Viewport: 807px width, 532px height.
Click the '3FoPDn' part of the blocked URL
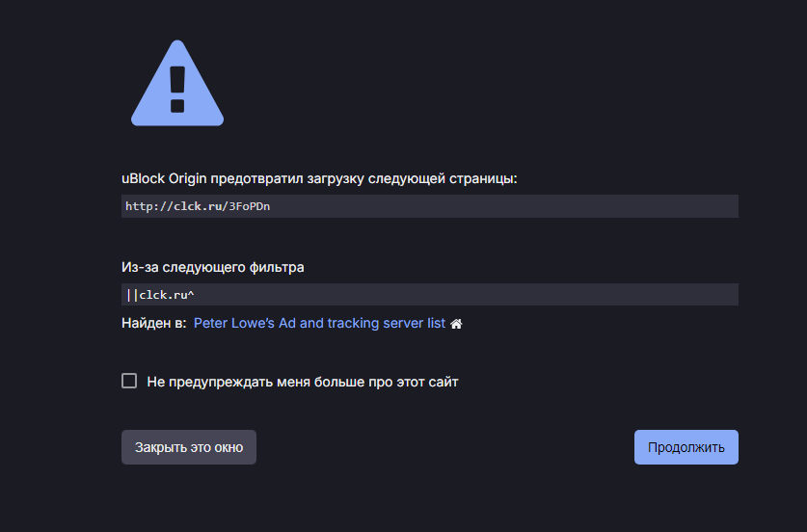249,206
